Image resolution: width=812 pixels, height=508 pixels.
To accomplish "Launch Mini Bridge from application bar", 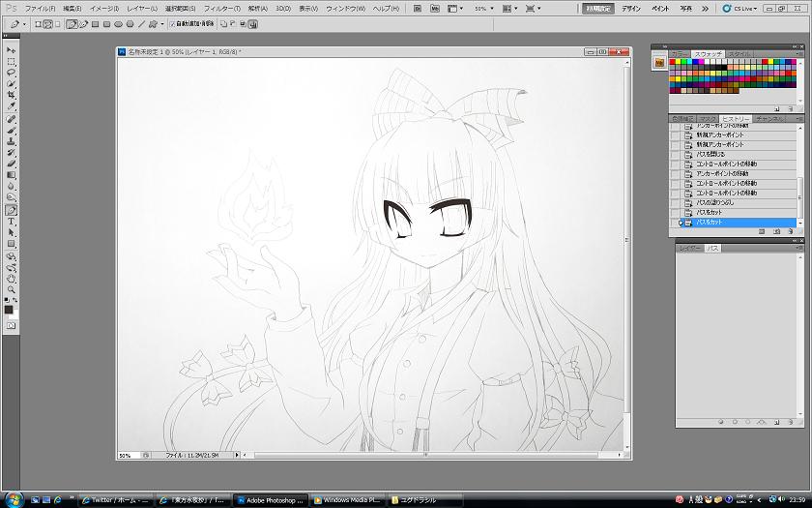I will [x=435, y=9].
